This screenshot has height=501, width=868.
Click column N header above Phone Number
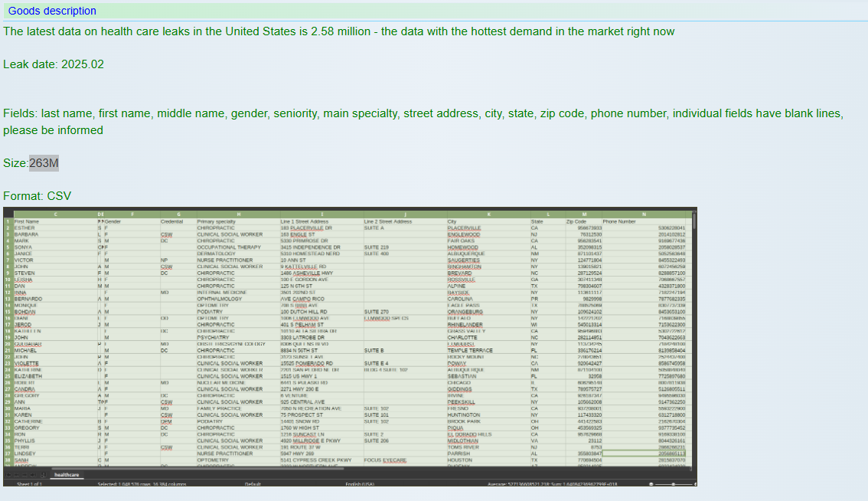click(643, 214)
